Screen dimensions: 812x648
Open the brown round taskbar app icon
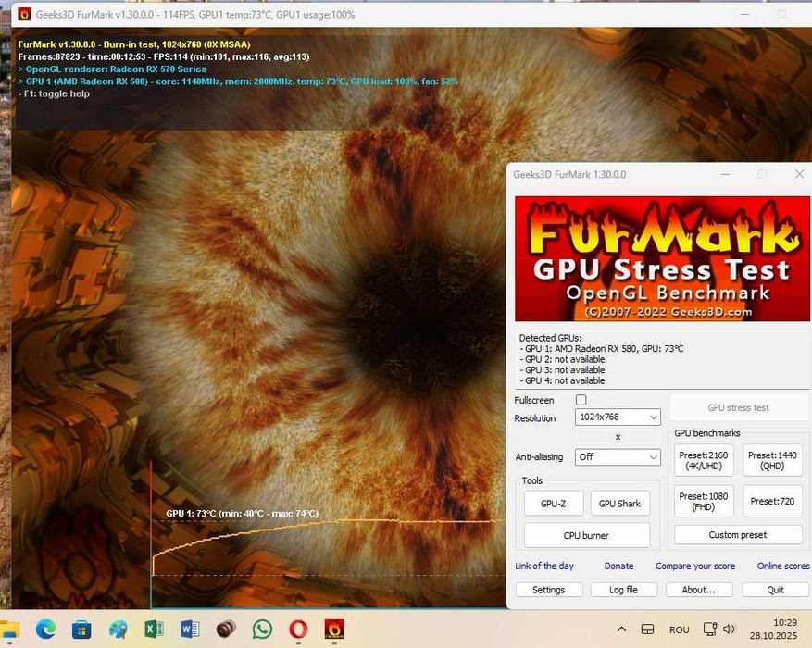(226, 629)
